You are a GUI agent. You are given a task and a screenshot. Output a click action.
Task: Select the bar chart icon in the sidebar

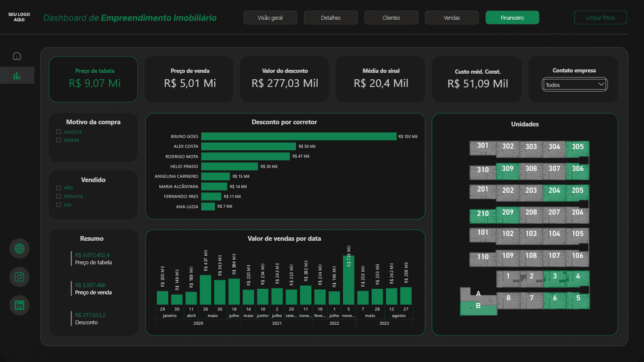[17, 75]
